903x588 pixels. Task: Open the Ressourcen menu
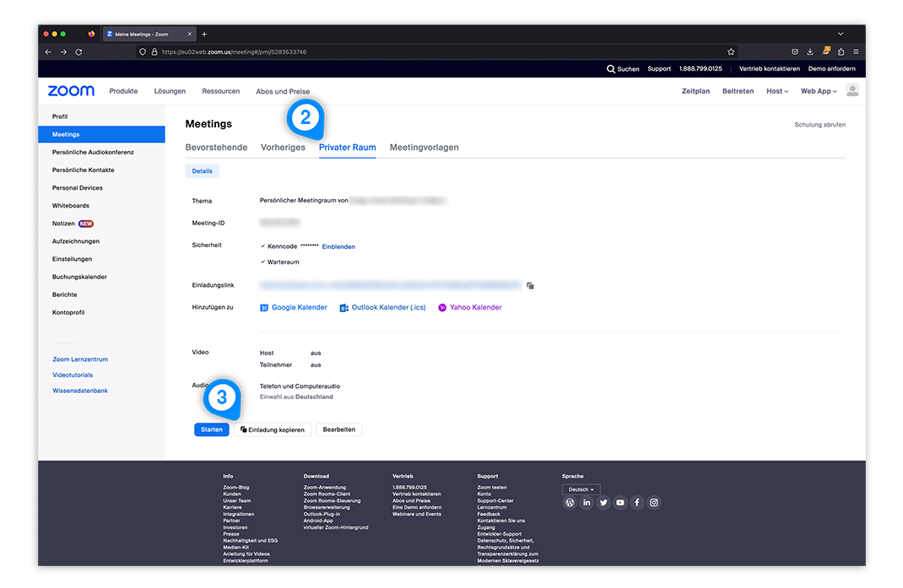coord(220,91)
